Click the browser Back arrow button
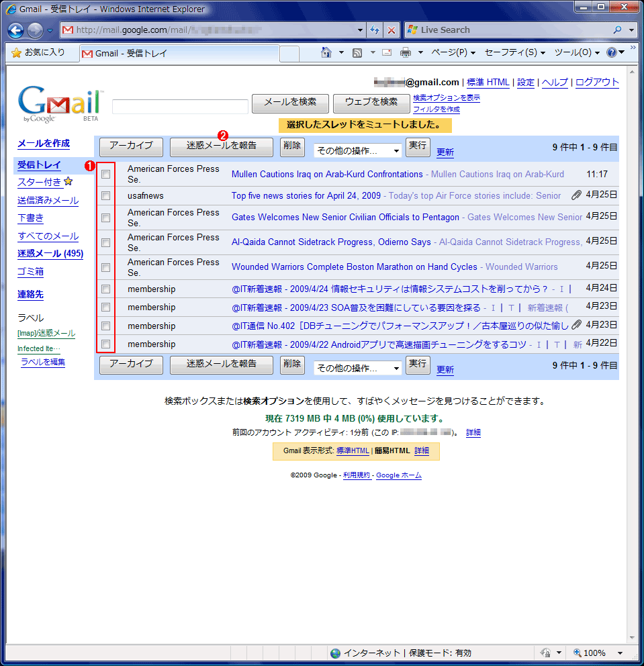This screenshot has width=644, height=666. 15,30
